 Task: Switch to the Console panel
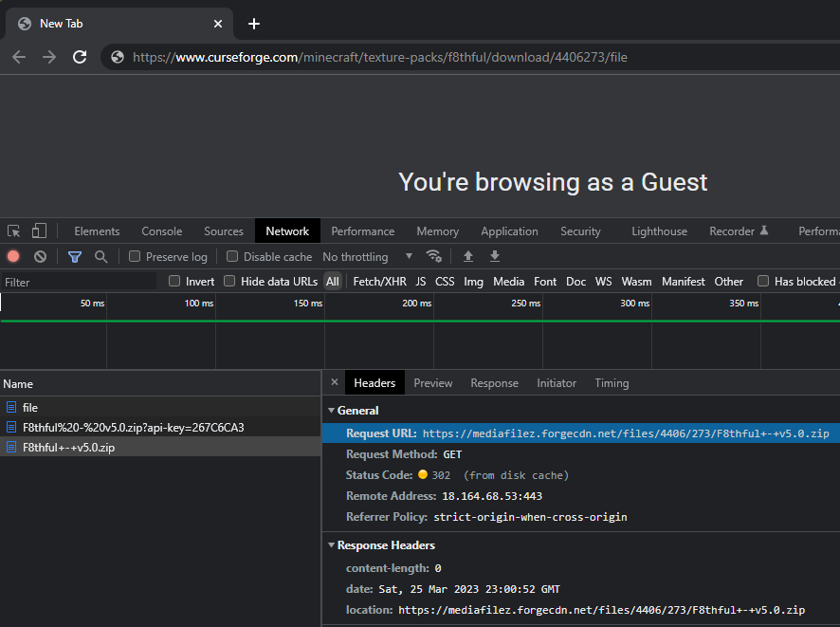tap(162, 231)
